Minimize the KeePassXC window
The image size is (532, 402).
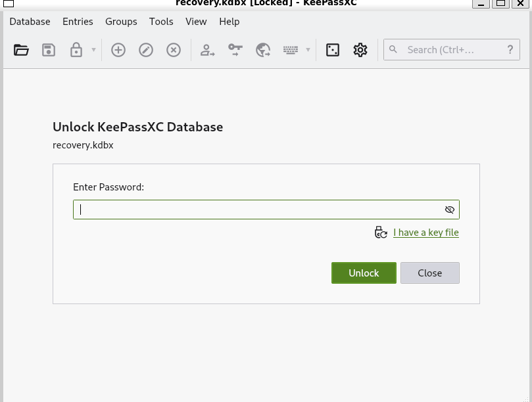click(x=481, y=3)
